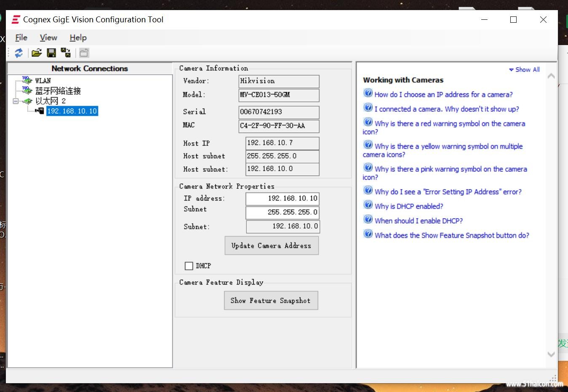Click help icon for 'Error Setting IP Address'

[x=368, y=190]
